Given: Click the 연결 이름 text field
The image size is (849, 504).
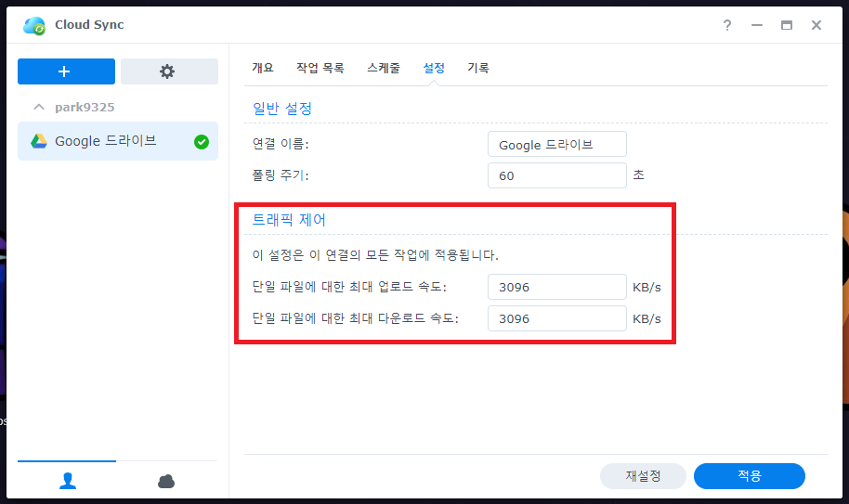Looking at the screenshot, I should click(556, 144).
